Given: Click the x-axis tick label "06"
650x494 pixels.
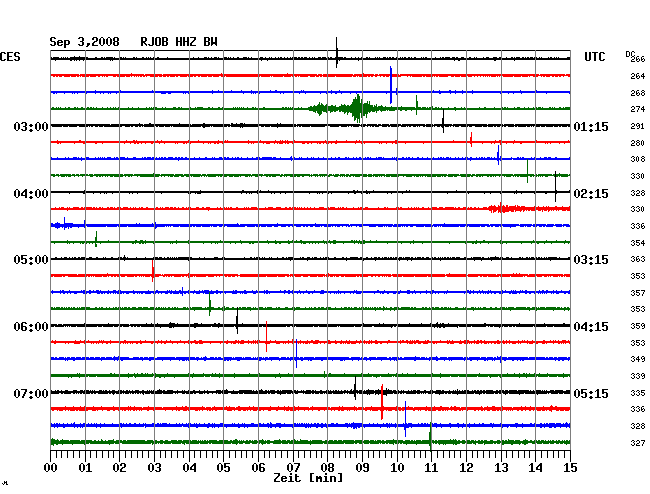Looking at the screenshot, I should [258, 467].
